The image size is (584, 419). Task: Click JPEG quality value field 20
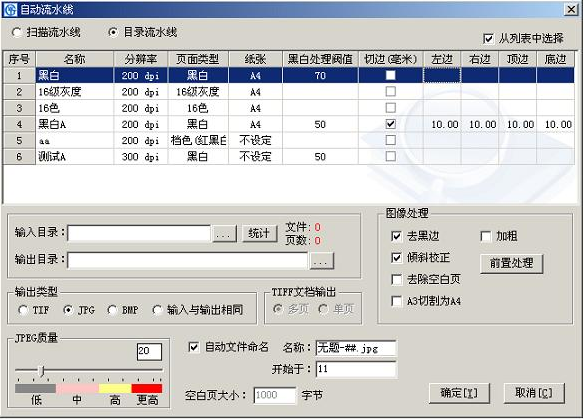tap(149, 351)
